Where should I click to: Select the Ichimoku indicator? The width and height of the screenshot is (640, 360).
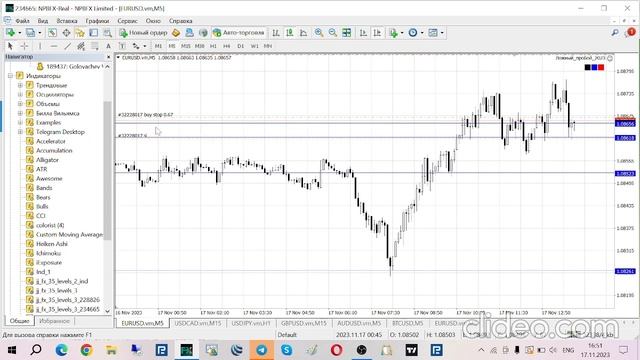(x=48, y=253)
